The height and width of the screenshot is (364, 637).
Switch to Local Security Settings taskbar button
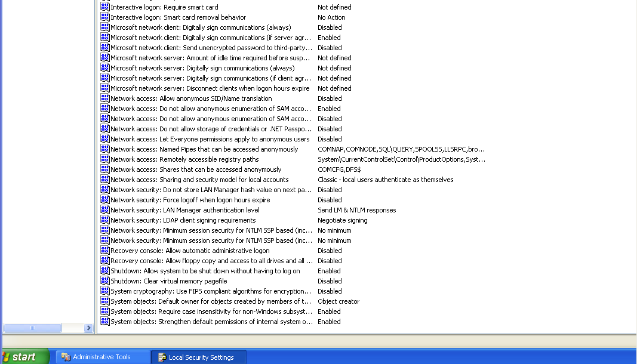click(199, 357)
